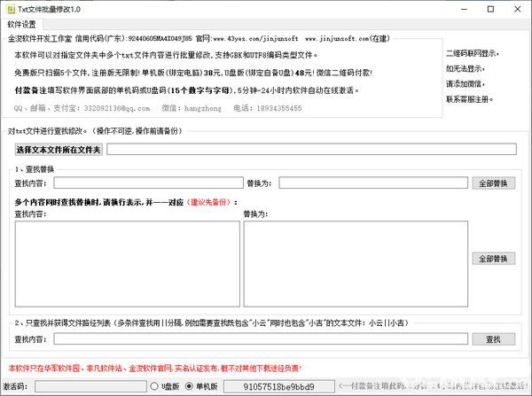Focus the folder path input field
This screenshot has height=396, width=532.
[311, 149]
